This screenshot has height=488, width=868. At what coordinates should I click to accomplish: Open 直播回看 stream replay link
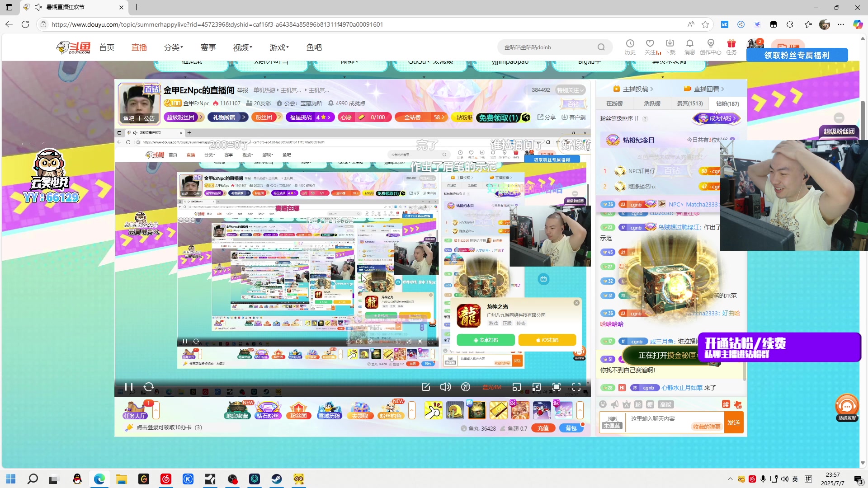click(704, 89)
